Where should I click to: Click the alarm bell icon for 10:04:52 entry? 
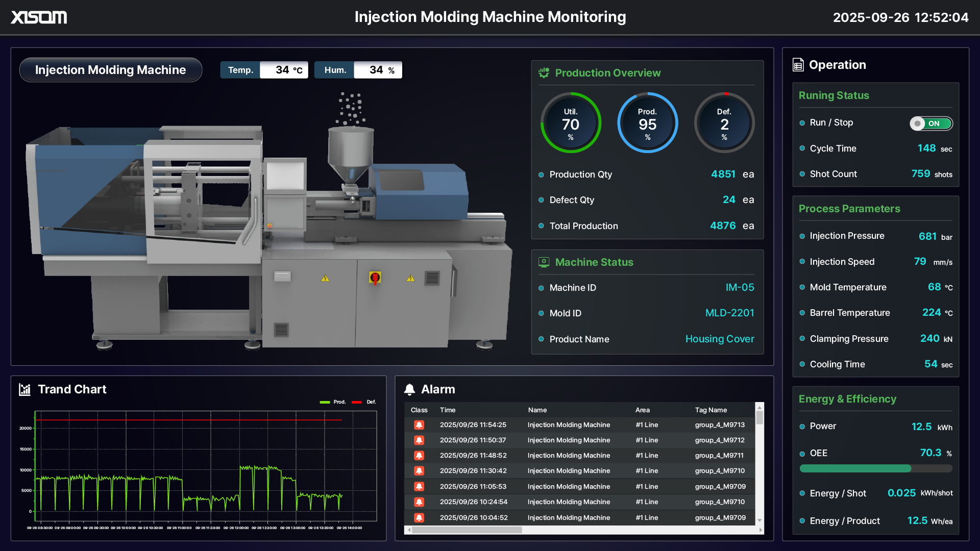pyautogui.click(x=419, y=517)
